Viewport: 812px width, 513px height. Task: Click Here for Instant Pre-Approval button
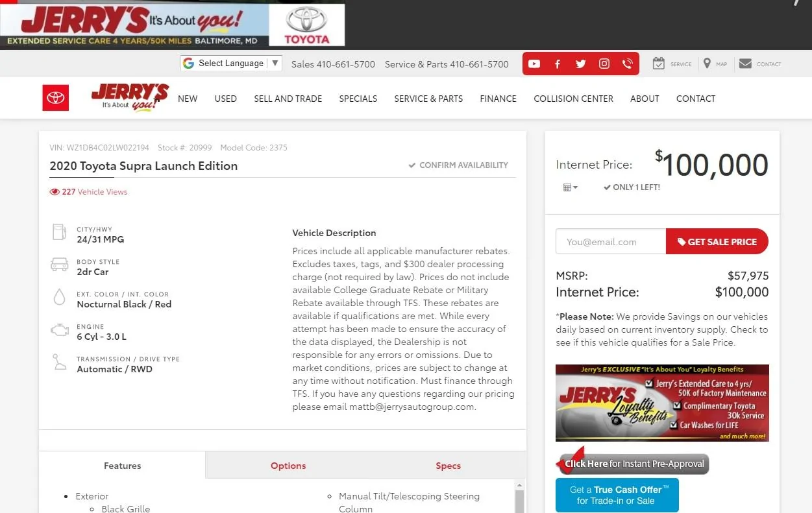pos(633,464)
